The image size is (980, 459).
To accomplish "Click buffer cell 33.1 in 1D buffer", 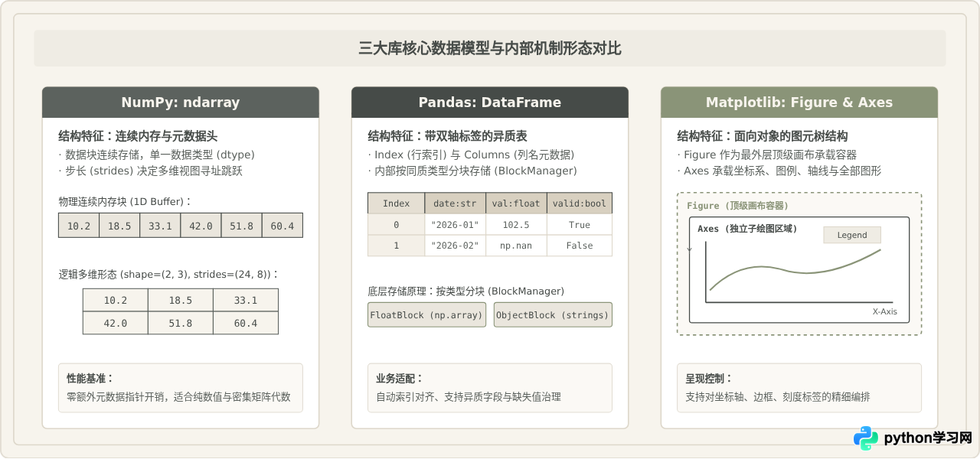I will point(160,226).
